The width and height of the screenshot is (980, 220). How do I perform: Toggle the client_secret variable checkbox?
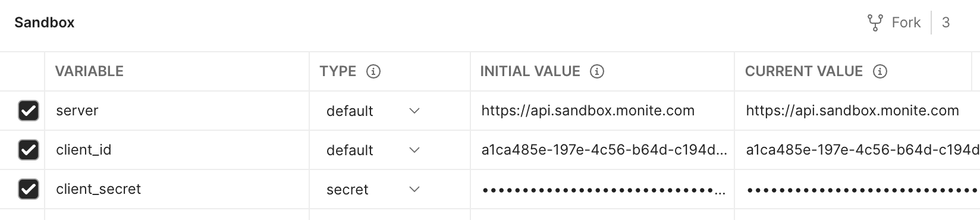(29, 189)
